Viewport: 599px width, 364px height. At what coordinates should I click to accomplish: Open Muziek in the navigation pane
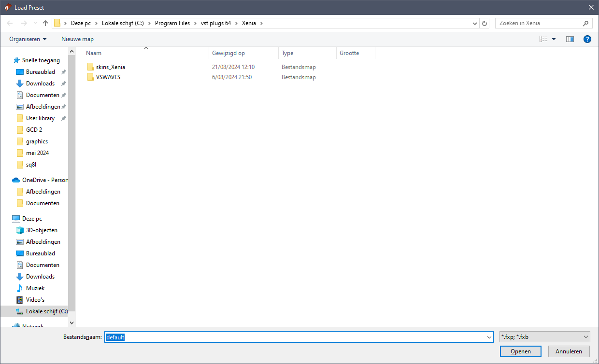click(35, 288)
